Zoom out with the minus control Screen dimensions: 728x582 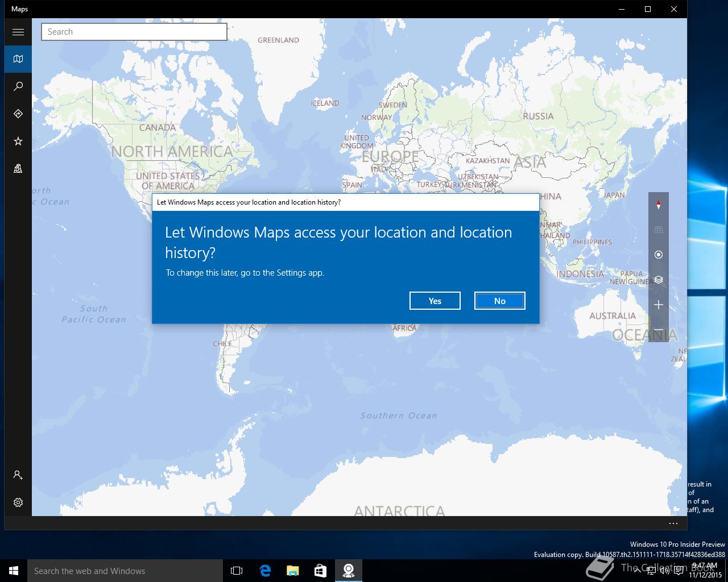(x=659, y=330)
